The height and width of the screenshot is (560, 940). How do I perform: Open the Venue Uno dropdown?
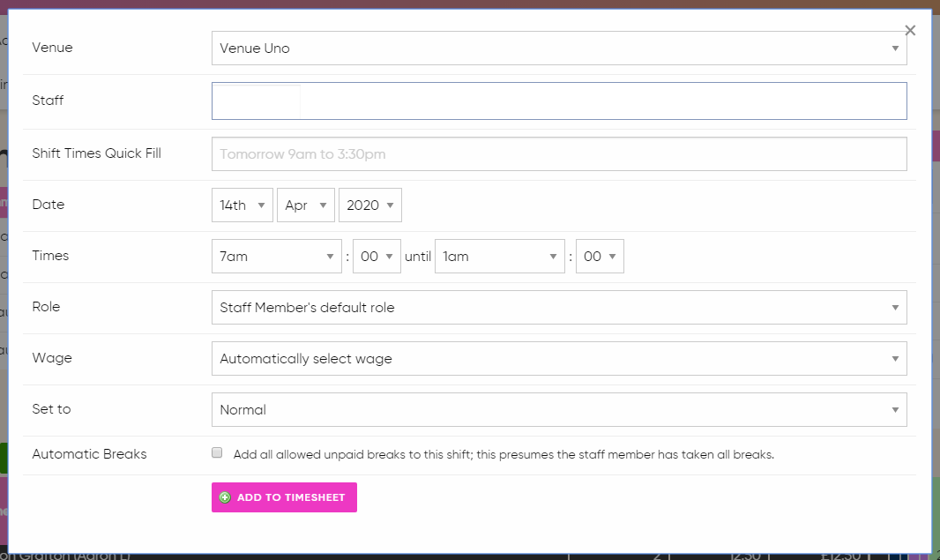[559, 48]
